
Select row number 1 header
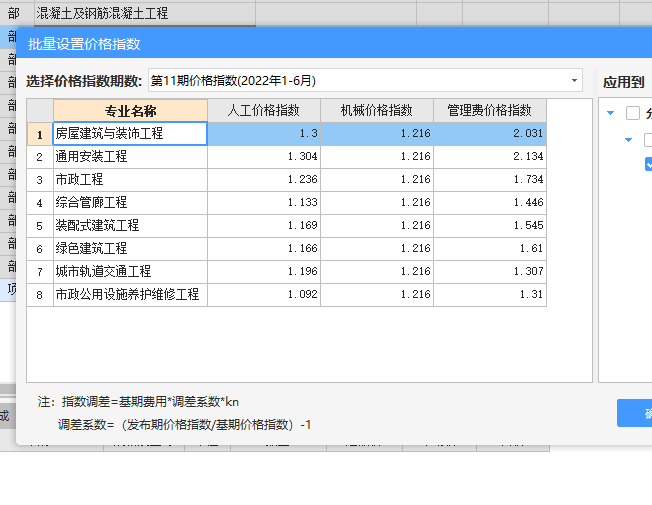pyautogui.click(x=40, y=134)
